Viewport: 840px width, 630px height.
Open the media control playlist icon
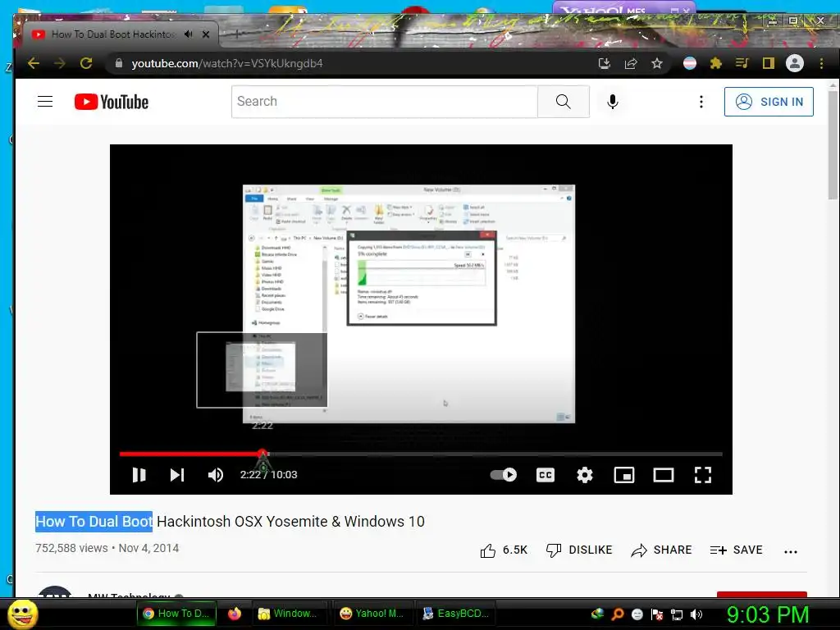pos(742,63)
